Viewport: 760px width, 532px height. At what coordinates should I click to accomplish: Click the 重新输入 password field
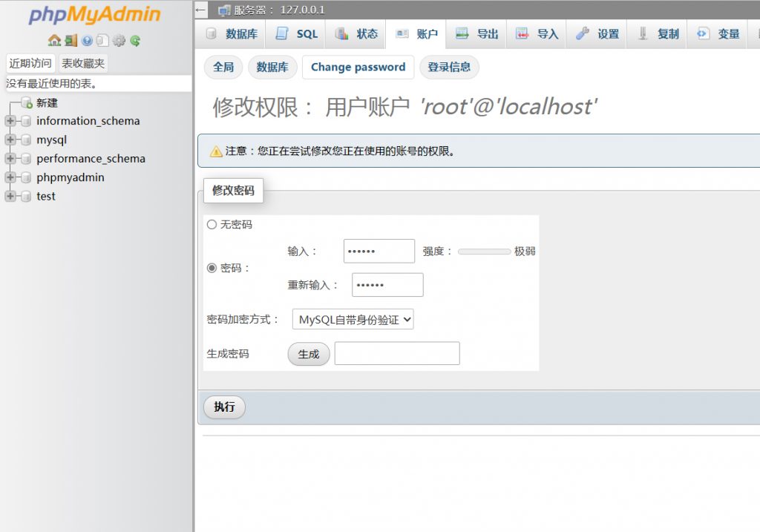click(x=387, y=285)
